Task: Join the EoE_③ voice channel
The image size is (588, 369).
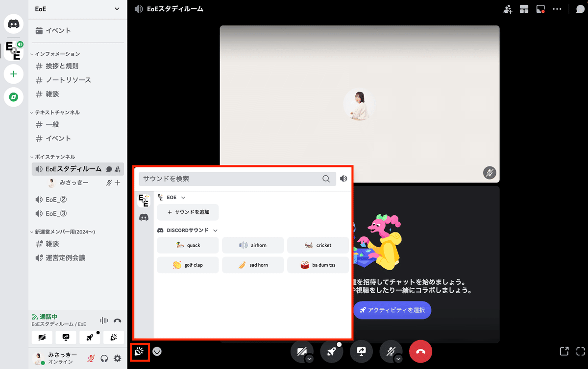Action: click(x=78, y=213)
